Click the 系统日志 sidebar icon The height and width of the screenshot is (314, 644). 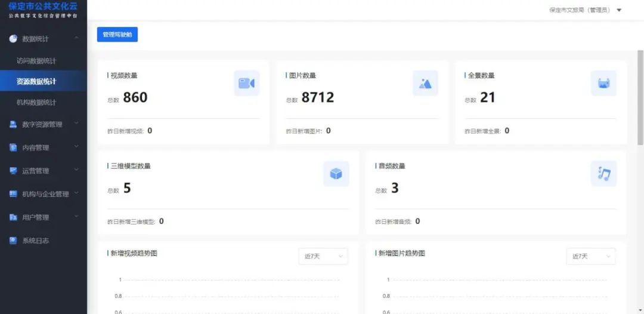click(x=13, y=241)
